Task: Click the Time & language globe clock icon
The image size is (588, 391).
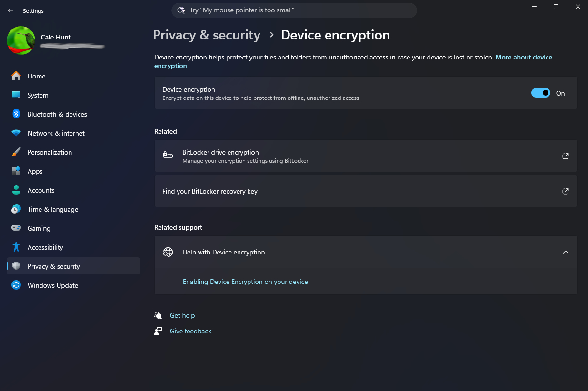Action: [16, 209]
